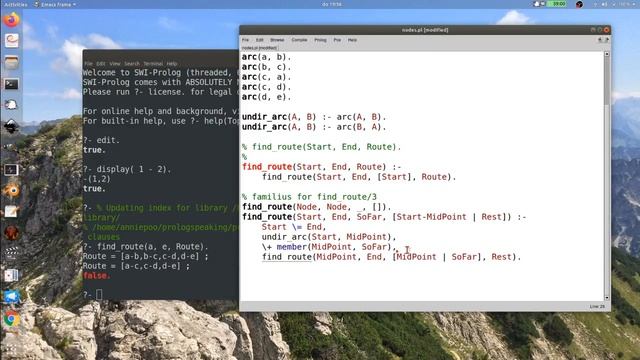Click 'arc(a, b).' line in editor

coord(267,57)
